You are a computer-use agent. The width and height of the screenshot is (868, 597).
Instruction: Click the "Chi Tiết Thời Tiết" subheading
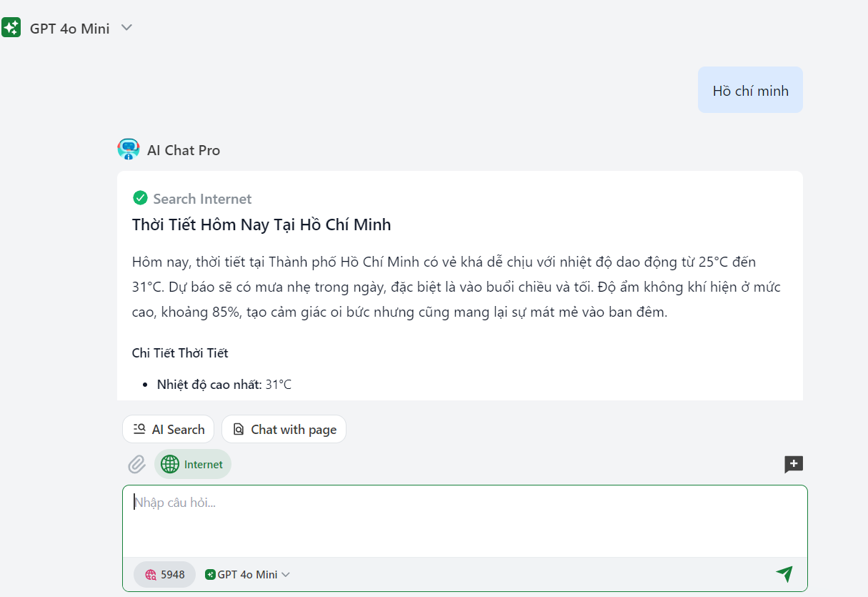[180, 353]
